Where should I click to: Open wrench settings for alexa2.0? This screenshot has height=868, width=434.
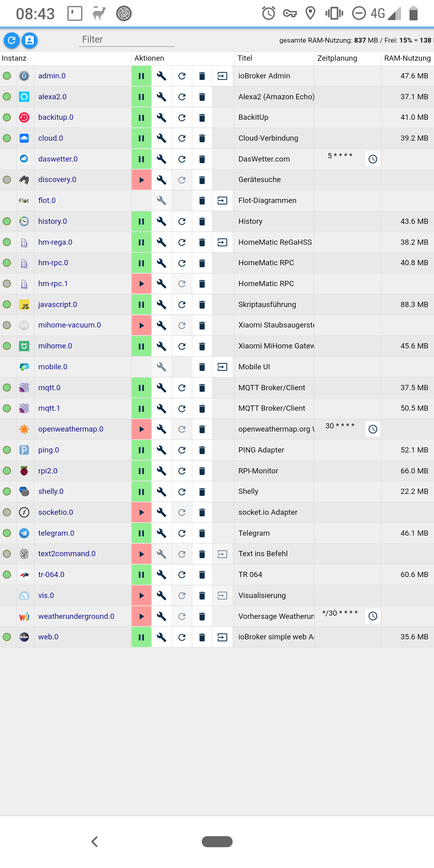tap(162, 97)
